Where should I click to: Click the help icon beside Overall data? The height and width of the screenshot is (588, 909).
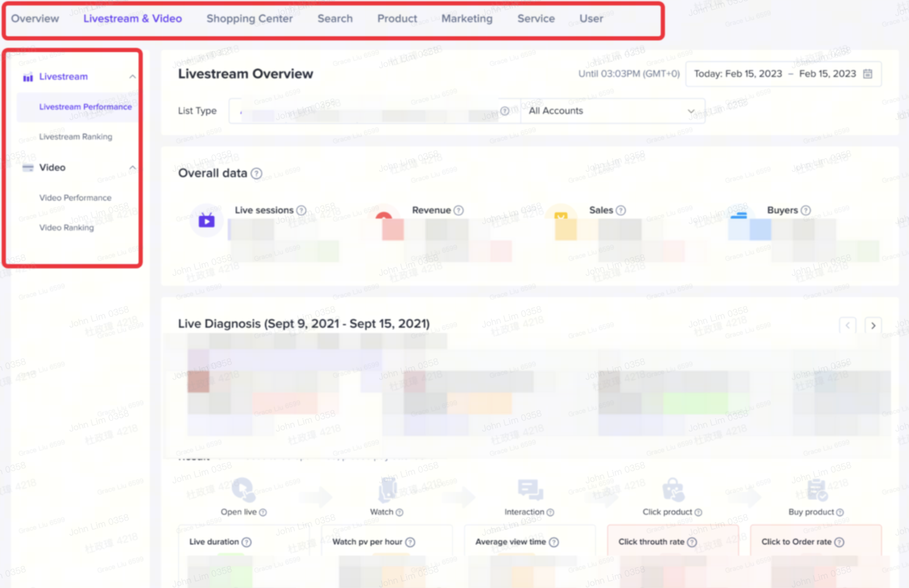pos(256,173)
